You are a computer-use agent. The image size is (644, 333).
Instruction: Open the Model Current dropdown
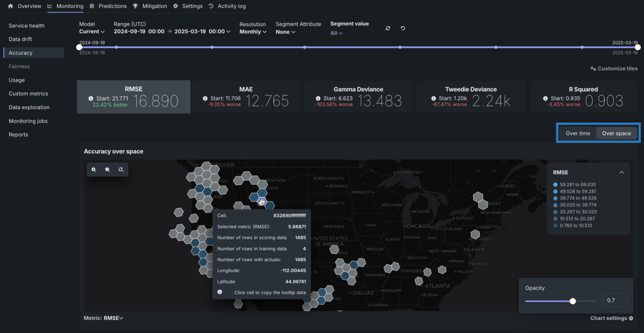pyautogui.click(x=91, y=32)
